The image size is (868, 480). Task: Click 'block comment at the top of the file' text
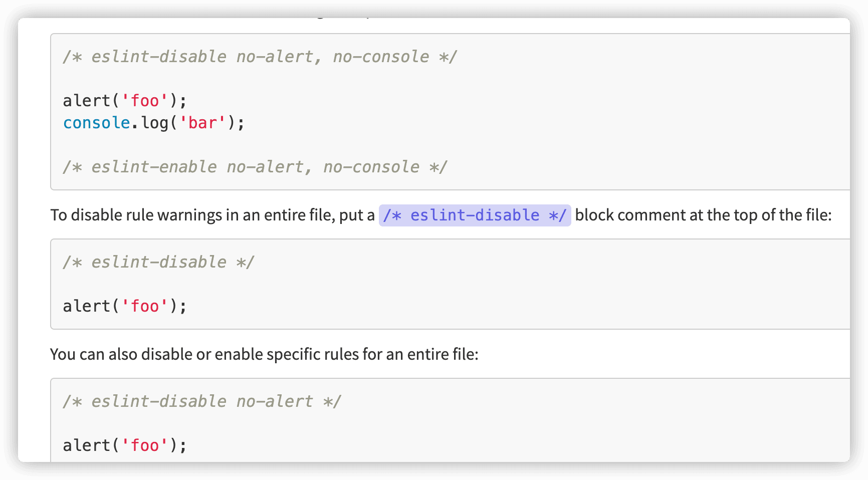click(703, 215)
